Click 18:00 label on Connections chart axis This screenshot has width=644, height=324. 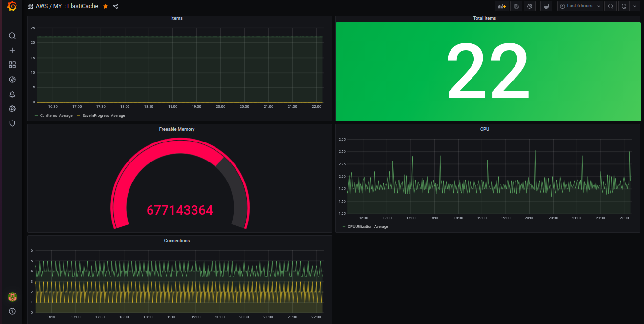pyautogui.click(x=125, y=317)
